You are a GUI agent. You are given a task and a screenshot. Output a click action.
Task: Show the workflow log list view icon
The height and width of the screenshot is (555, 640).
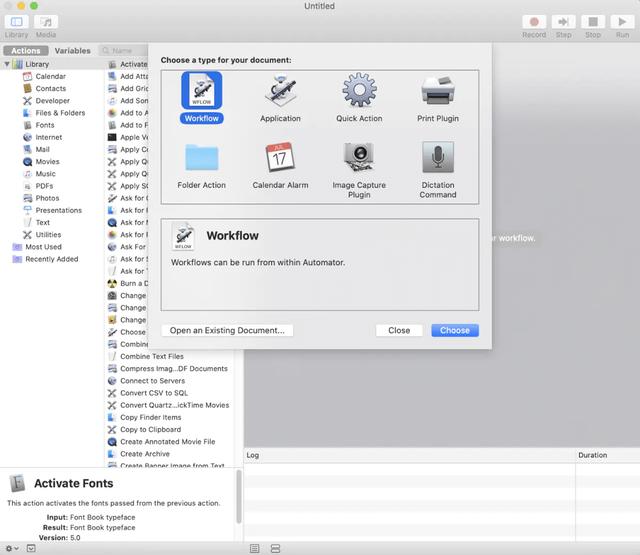pos(254,548)
